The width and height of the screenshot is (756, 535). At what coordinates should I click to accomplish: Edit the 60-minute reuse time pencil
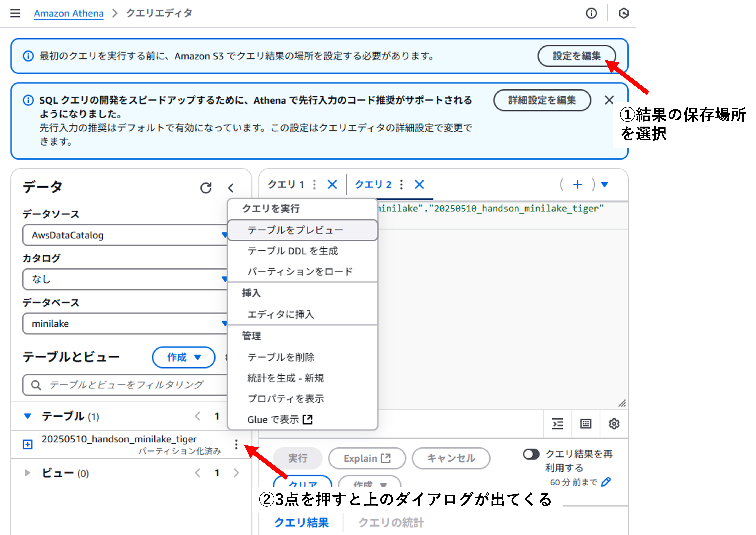606,482
